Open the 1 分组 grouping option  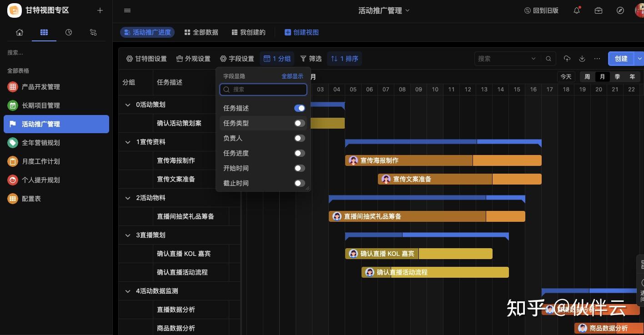pos(277,59)
